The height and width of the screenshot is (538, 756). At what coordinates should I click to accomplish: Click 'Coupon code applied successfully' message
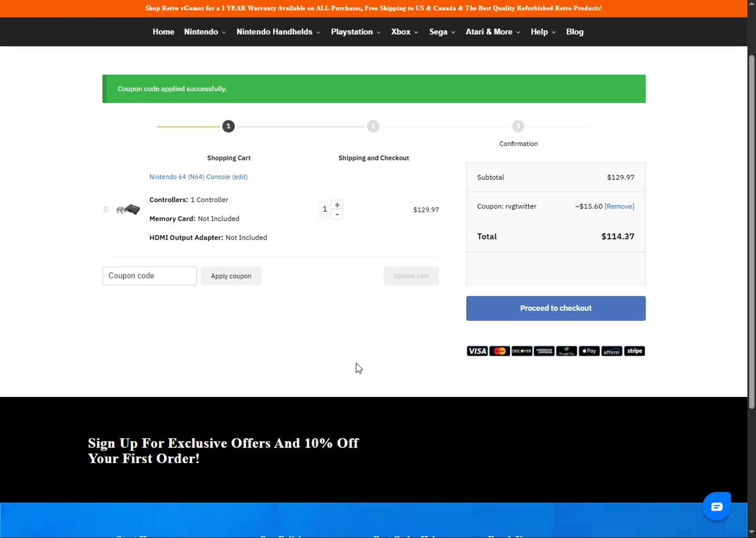point(172,89)
